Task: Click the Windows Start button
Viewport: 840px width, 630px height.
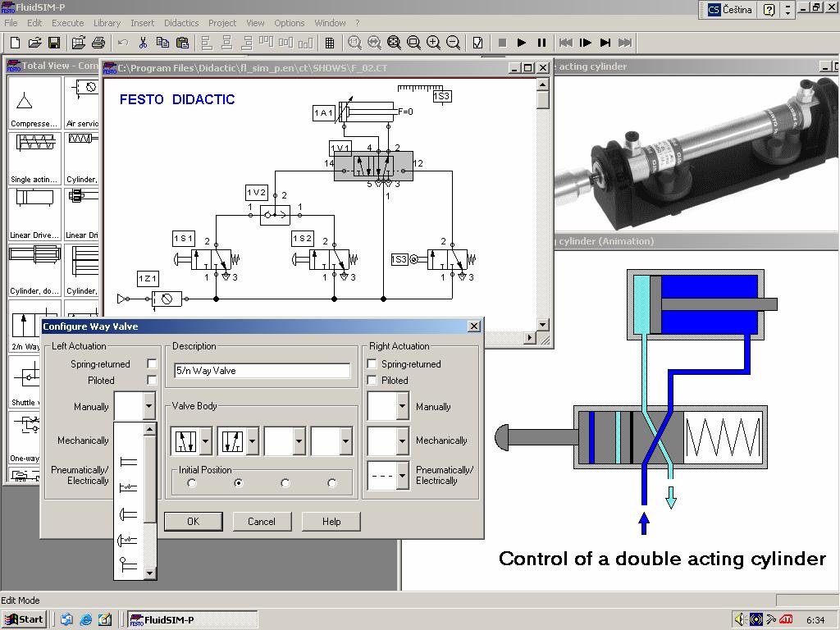Action: pyautogui.click(x=24, y=620)
